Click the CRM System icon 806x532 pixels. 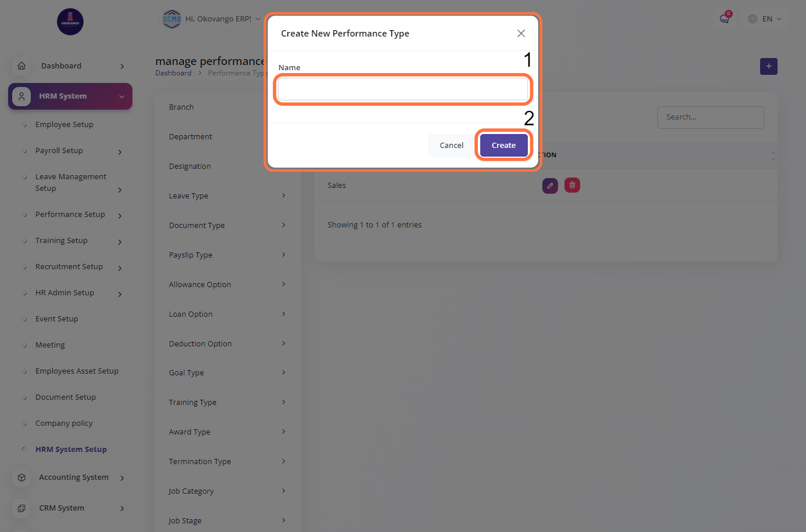click(x=21, y=508)
